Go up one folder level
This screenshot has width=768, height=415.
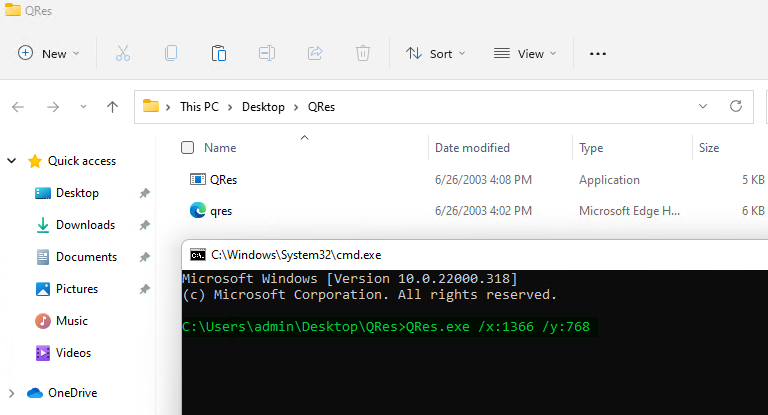coord(112,107)
